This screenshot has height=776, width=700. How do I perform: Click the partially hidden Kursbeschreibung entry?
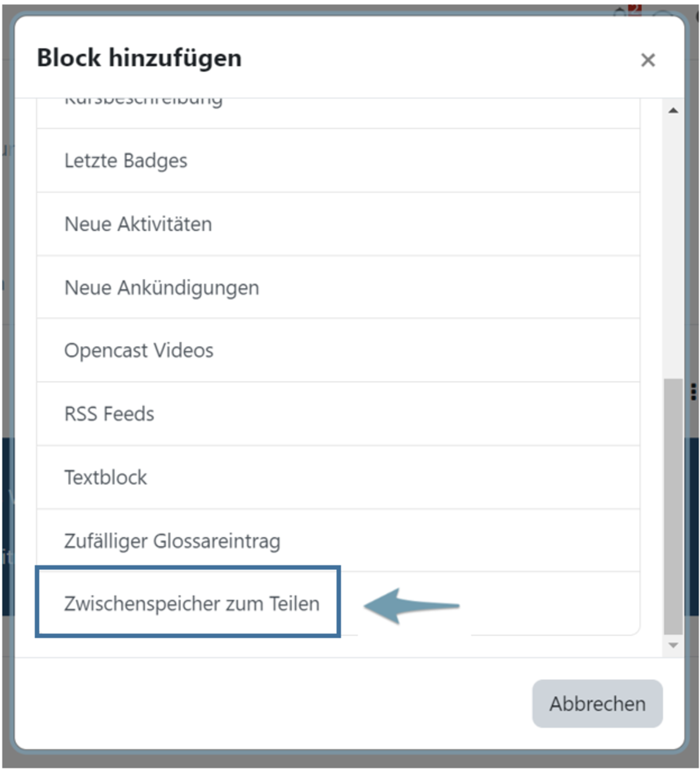coord(143,103)
